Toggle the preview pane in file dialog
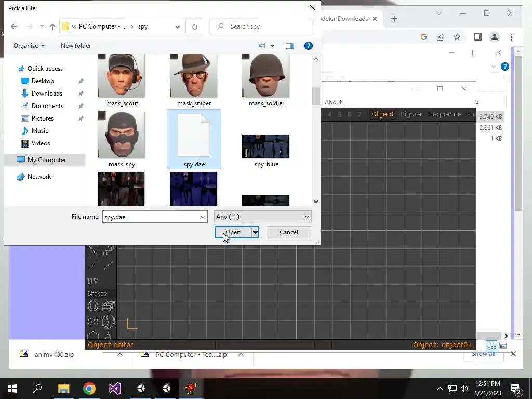532x399 pixels. click(290, 46)
